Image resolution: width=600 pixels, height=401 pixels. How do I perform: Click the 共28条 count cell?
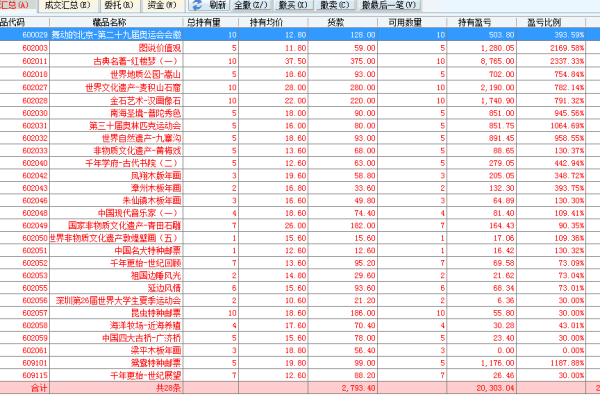click(168, 388)
